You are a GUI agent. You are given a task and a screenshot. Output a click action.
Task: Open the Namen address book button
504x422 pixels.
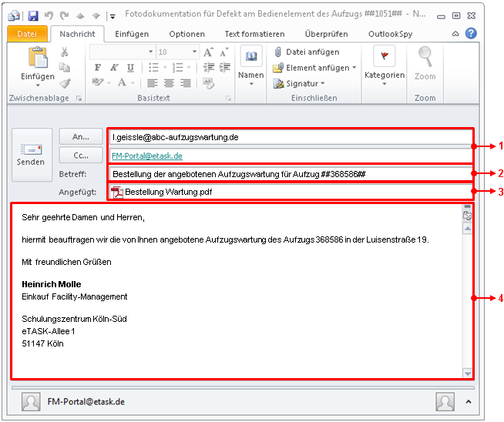251,65
